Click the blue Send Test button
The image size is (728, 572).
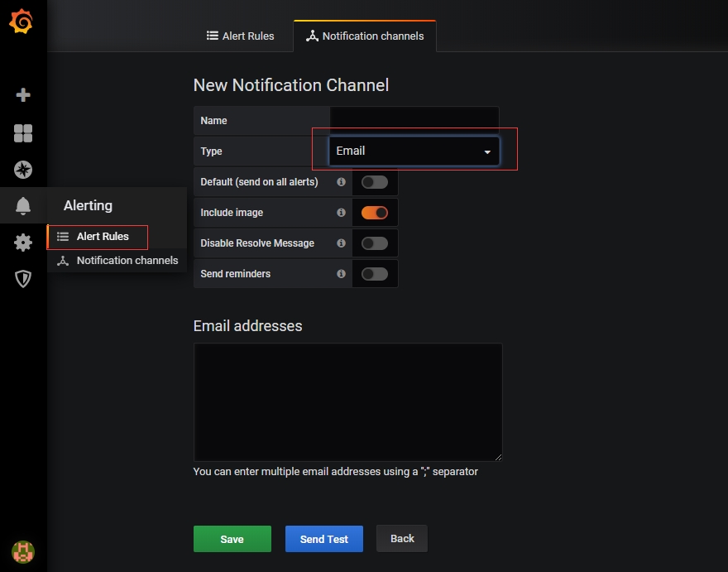[x=323, y=539]
